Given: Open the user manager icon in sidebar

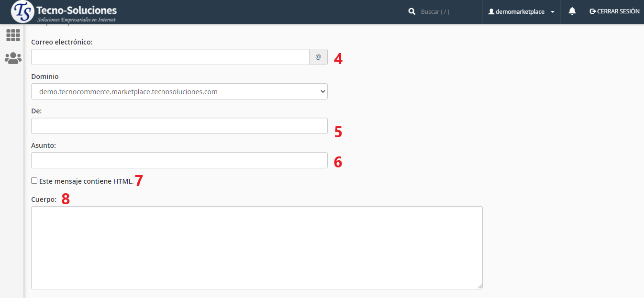Looking at the screenshot, I should point(13,58).
